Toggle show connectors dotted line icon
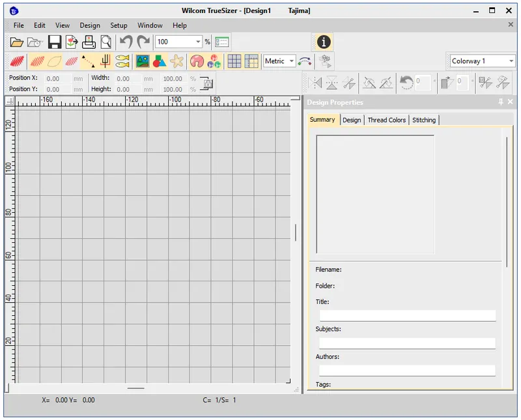The width and height of the screenshot is (521, 420). coord(88,61)
